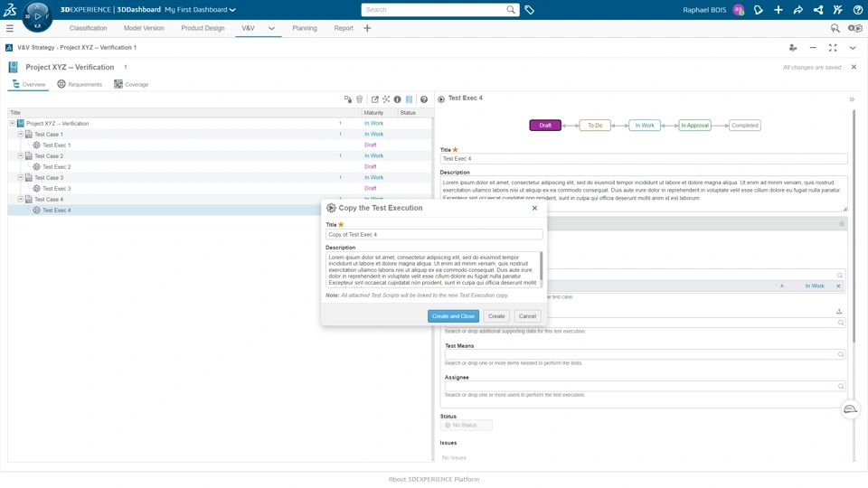Click the information toolbar icon
Image resolution: width=868 pixels, height=488 pixels.
click(x=397, y=99)
